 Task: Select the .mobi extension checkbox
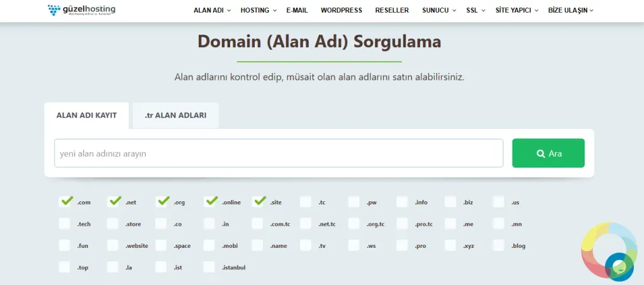point(209,245)
